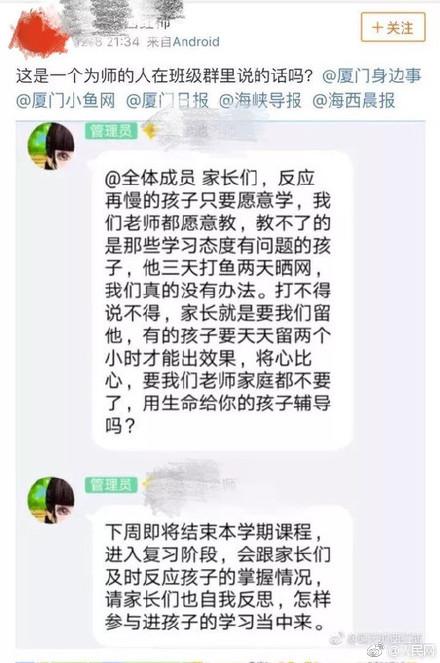Click the 来自Android source label
This screenshot has height=663, width=440.
183,42
